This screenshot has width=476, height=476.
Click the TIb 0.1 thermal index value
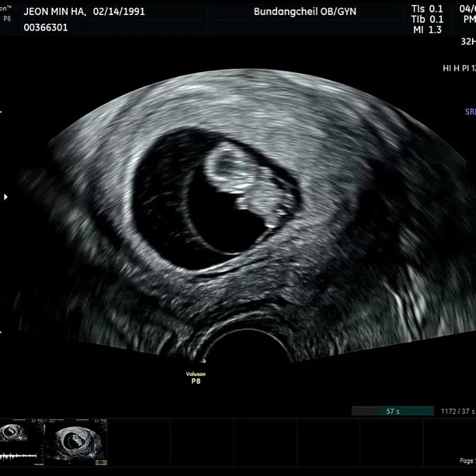tap(427, 20)
